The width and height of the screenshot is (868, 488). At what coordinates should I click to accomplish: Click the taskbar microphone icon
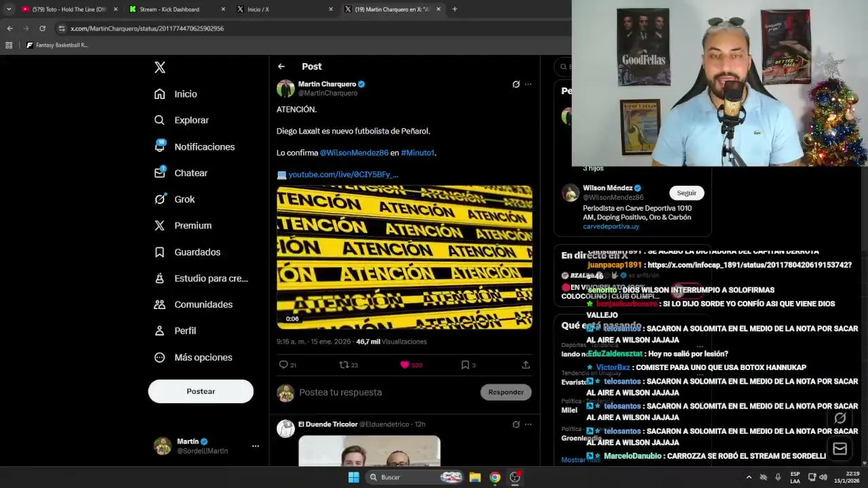(778, 477)
